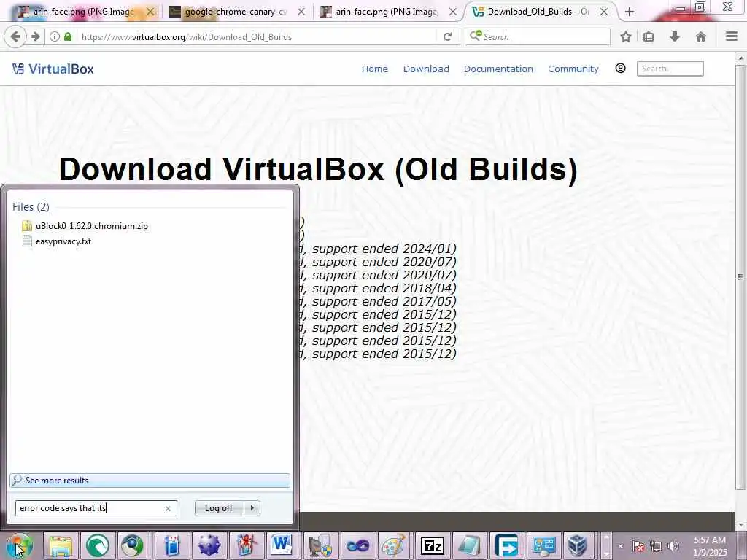Open the VirtualBox cube taskbar icon
The image size is (747, 560).
click(x=578, y=545)
